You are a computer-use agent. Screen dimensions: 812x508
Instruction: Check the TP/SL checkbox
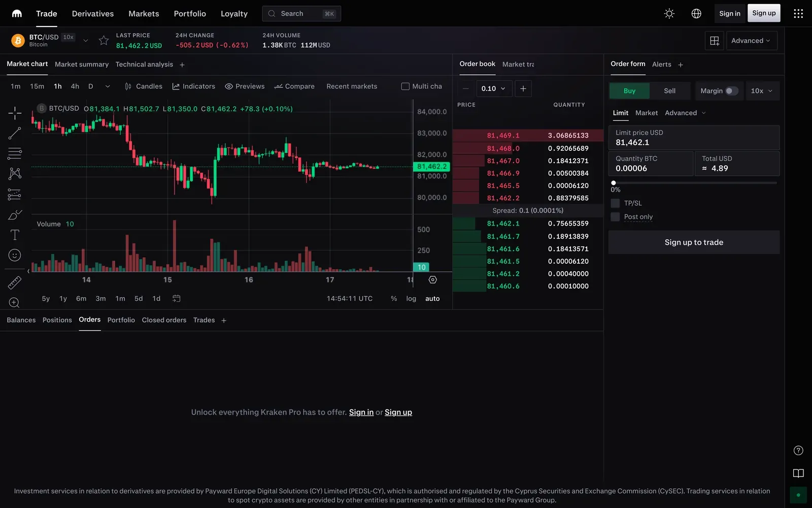(x=615, y=203)
